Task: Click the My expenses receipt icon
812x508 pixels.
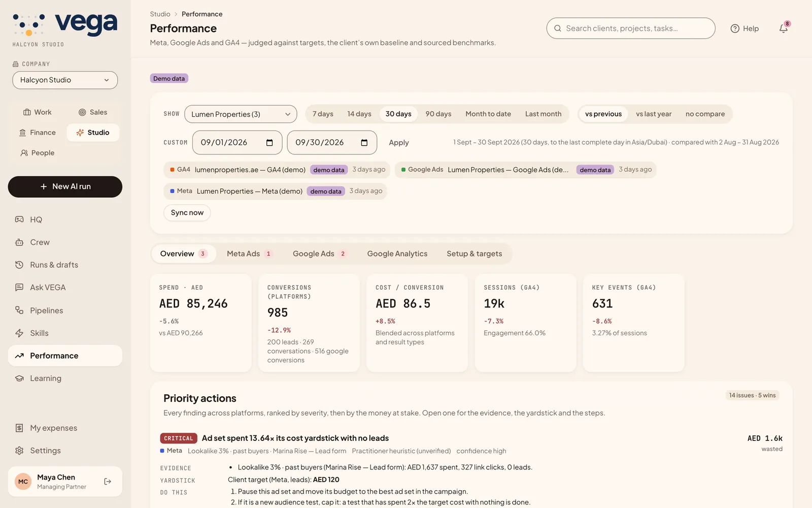Action: (x=19, y=428)
